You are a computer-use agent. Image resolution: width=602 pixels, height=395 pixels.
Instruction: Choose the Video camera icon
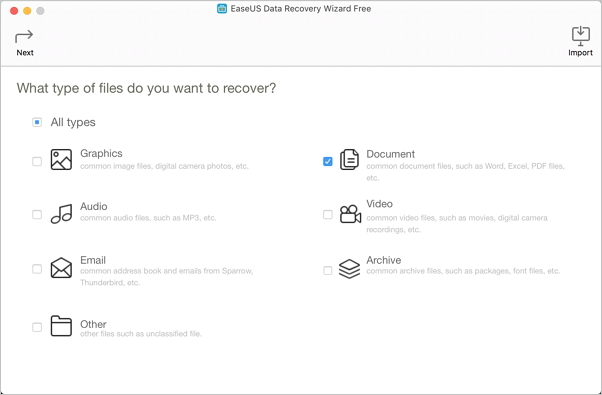[350, 214]
